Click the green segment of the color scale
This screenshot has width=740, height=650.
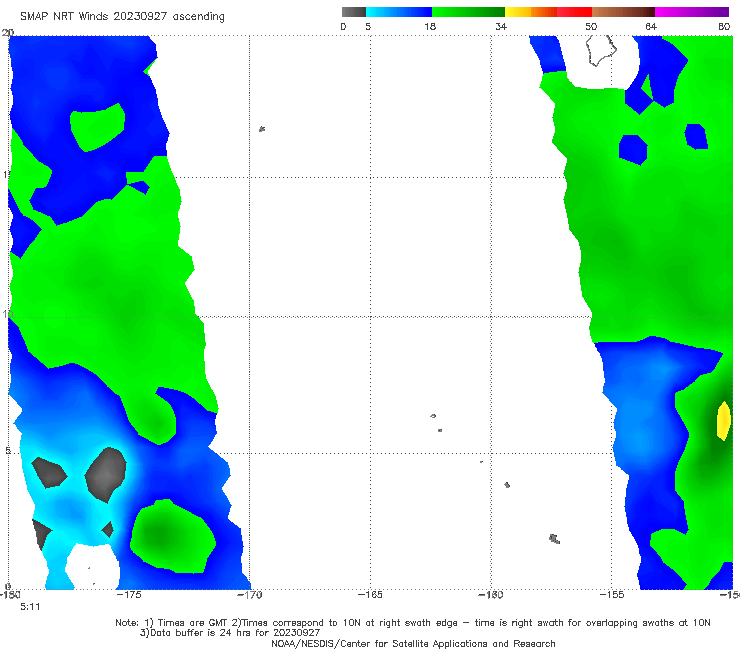[x=468, y=12]
